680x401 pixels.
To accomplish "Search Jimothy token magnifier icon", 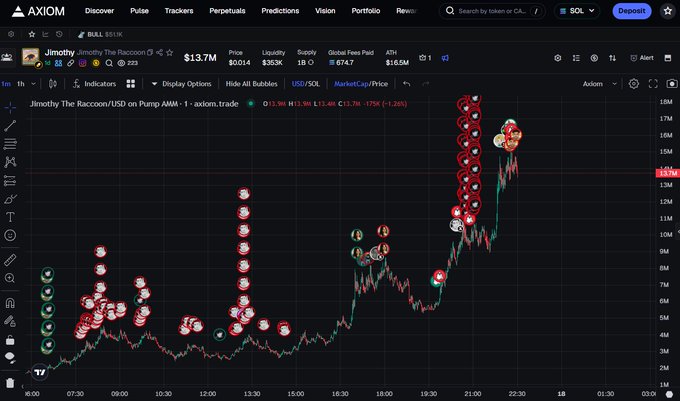I will [109, 63].
